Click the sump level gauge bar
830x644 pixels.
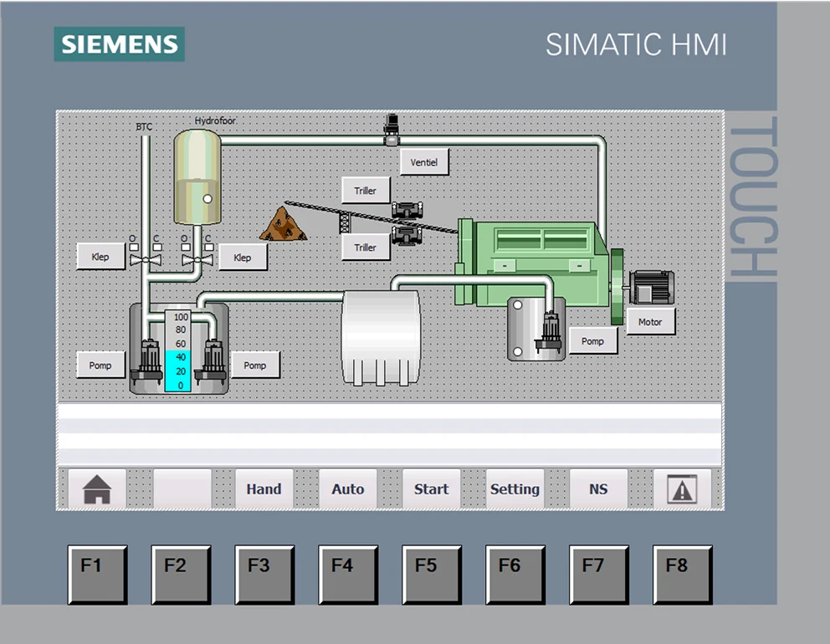click(178, 351)
